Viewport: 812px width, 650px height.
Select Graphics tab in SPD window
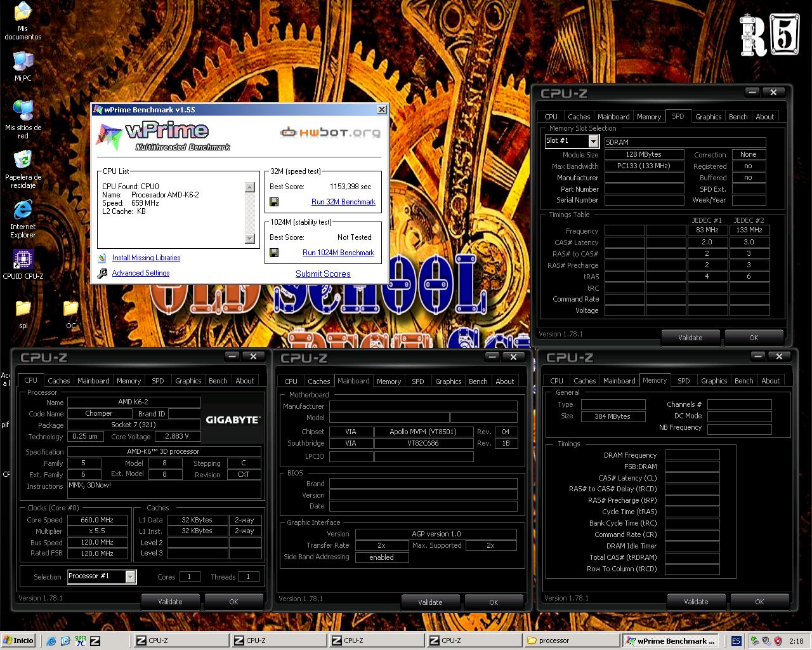(x=708, y=117)
